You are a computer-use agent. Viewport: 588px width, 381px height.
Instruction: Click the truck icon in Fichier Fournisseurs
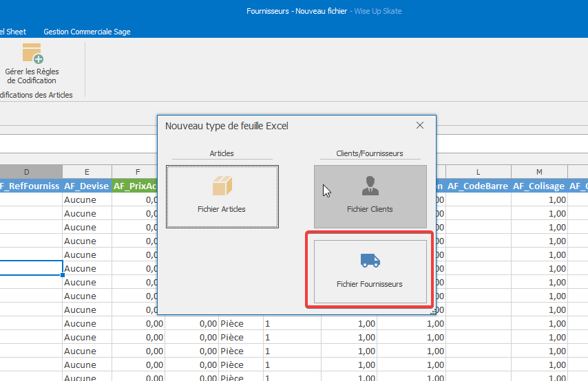click(370, 261)
